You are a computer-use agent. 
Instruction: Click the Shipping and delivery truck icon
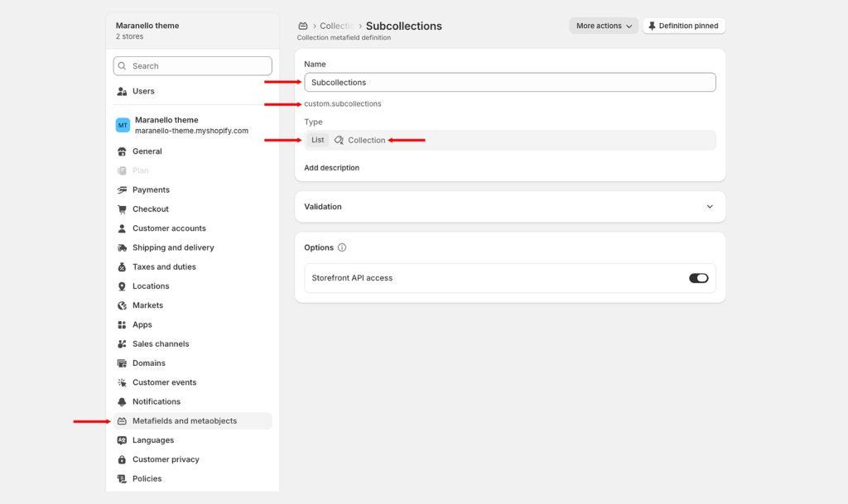(x=122, y=248)
